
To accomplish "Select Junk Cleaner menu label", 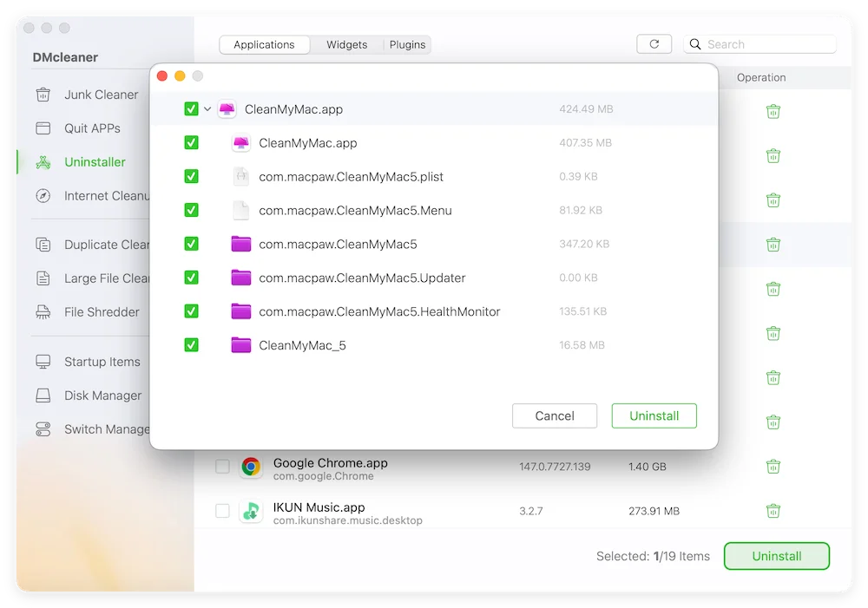I will coord(102,95).
